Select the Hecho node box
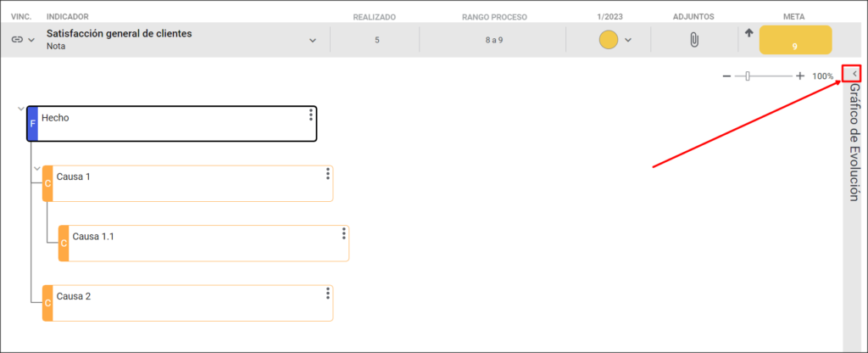Screen dimensions: 868x353 click(171, 124)
